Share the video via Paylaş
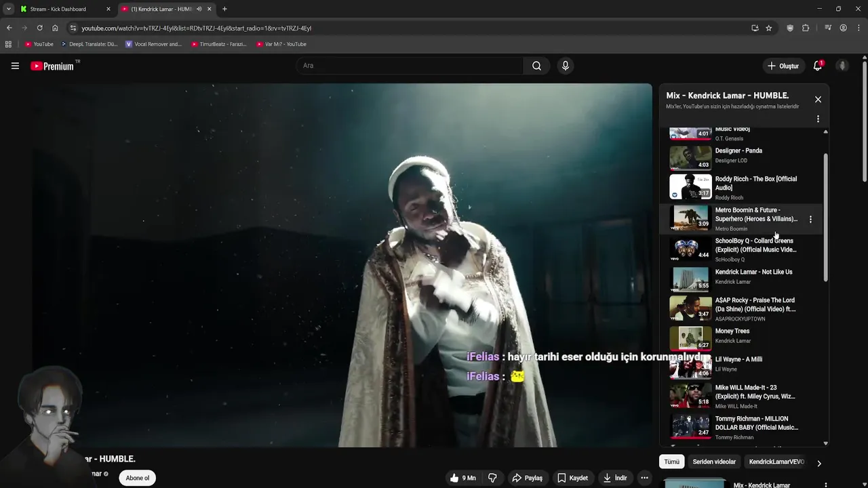 click(528, 478)
